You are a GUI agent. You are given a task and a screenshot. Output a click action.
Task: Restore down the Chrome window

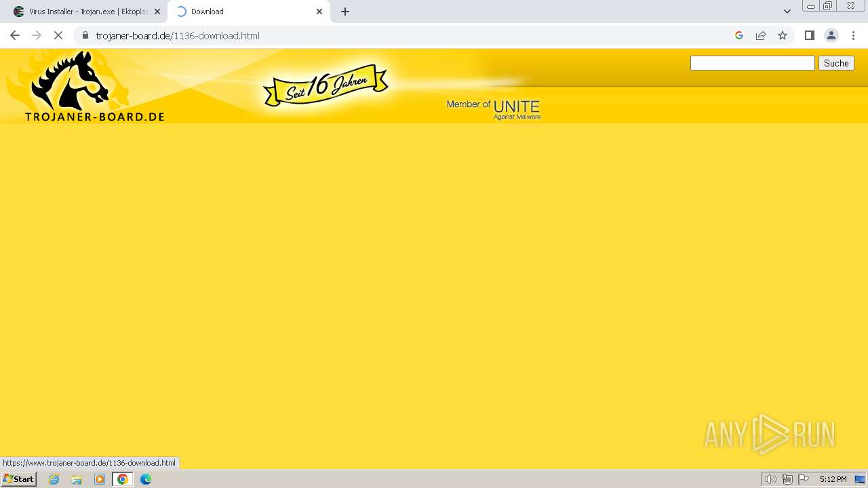point(828,6)
